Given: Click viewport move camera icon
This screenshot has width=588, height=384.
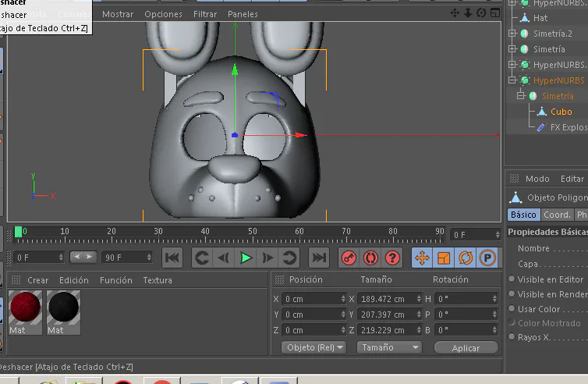Looking at the screenshot, I should (455, 13).
